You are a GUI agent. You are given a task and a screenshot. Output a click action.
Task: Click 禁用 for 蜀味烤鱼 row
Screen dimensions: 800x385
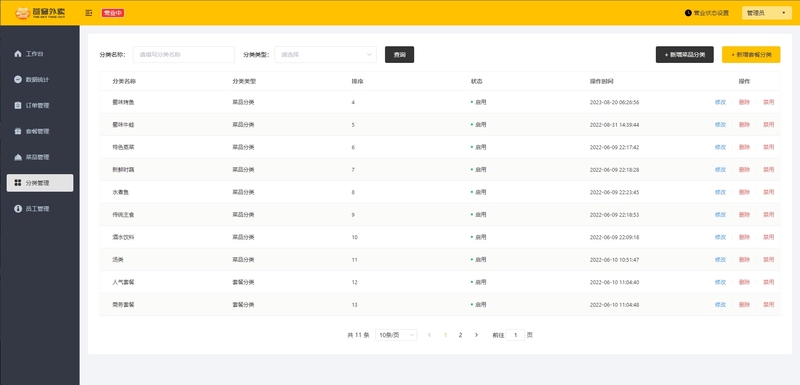click(768, 102)
